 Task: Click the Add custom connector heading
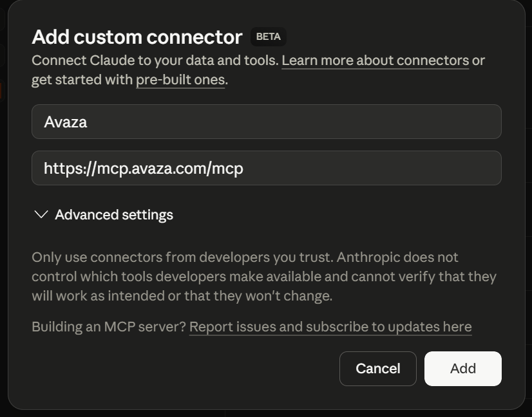coord(137,37)
